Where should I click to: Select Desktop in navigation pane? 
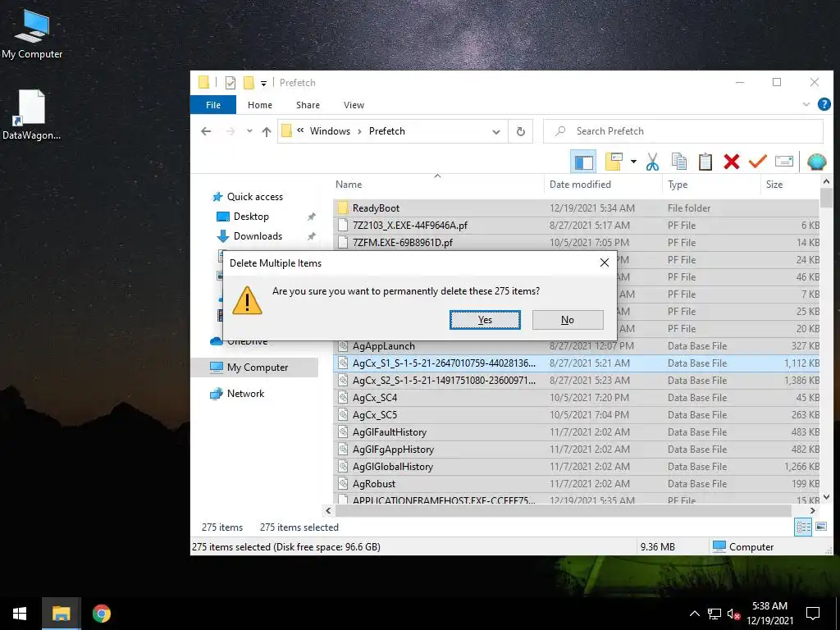251,217
